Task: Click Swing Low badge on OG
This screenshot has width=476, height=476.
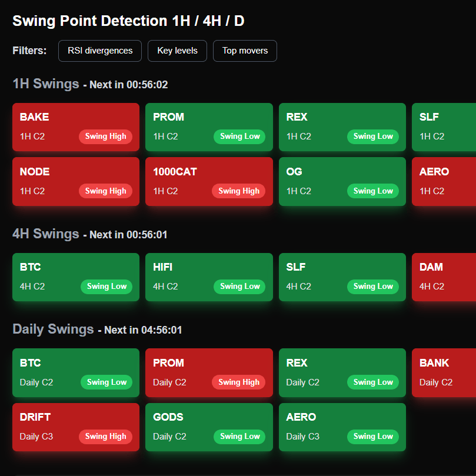Action: pyautogui.click(x=373, y=191)
